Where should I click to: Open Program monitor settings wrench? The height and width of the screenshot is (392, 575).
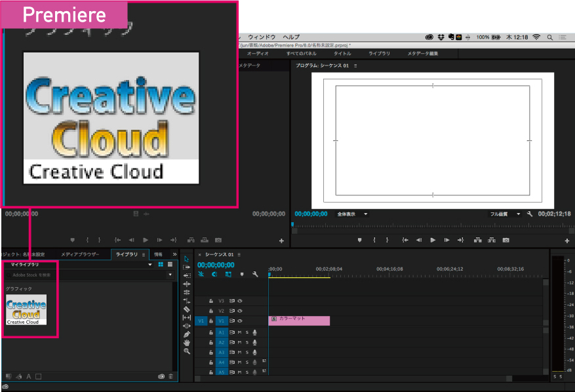tap(530, 214)
